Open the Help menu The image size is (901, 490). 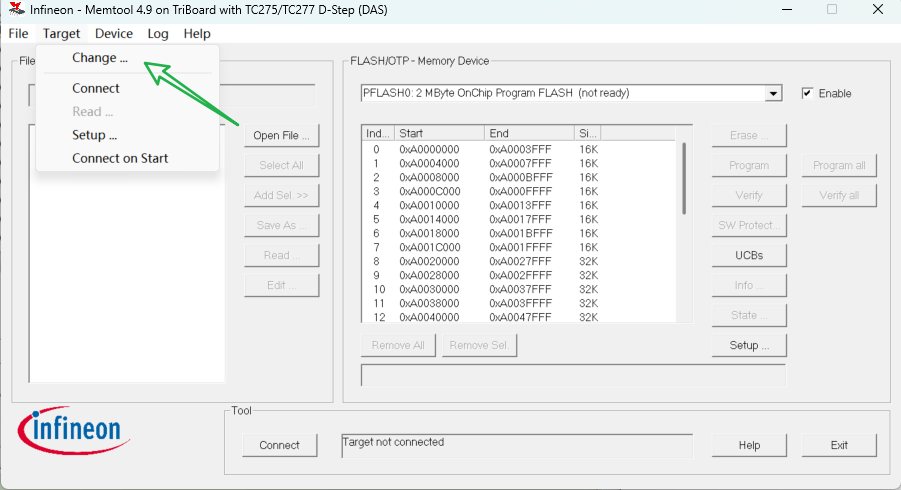(197, 33)
